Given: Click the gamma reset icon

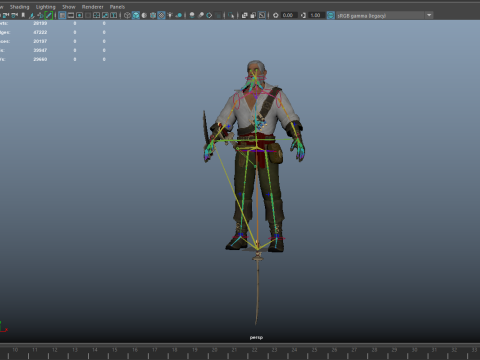Looking at the screenshot, I should coord(303,15).
